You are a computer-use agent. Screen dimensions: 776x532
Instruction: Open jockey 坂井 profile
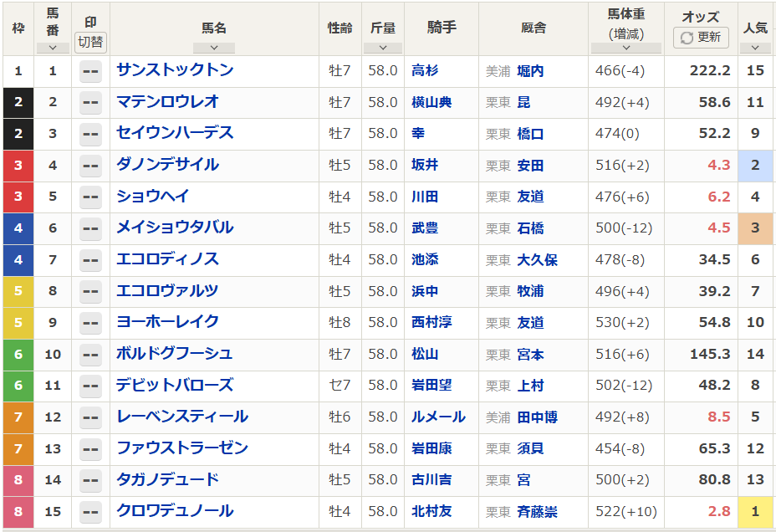pyautogui.click(x=425, y=166)
